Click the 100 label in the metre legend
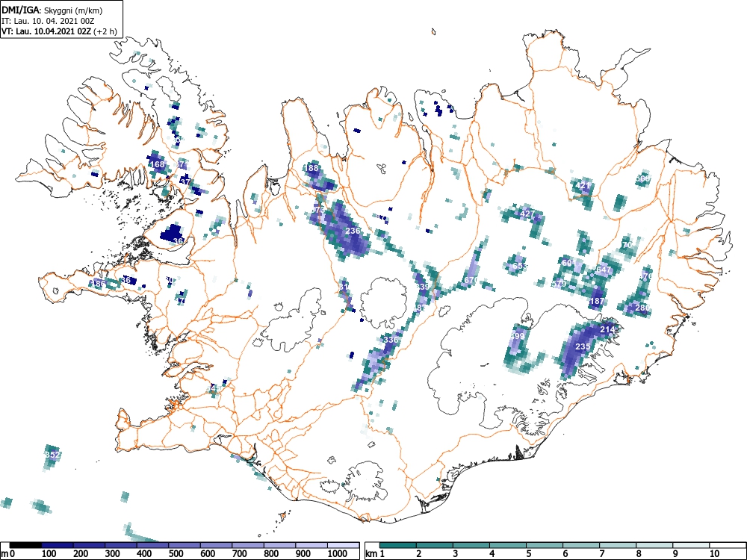The width and height of the screenshot is (747, 560). click(49, 554)
